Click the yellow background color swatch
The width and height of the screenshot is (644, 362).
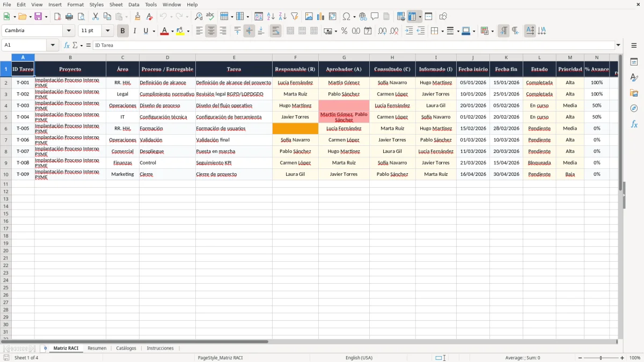click(x=180, y=31)
